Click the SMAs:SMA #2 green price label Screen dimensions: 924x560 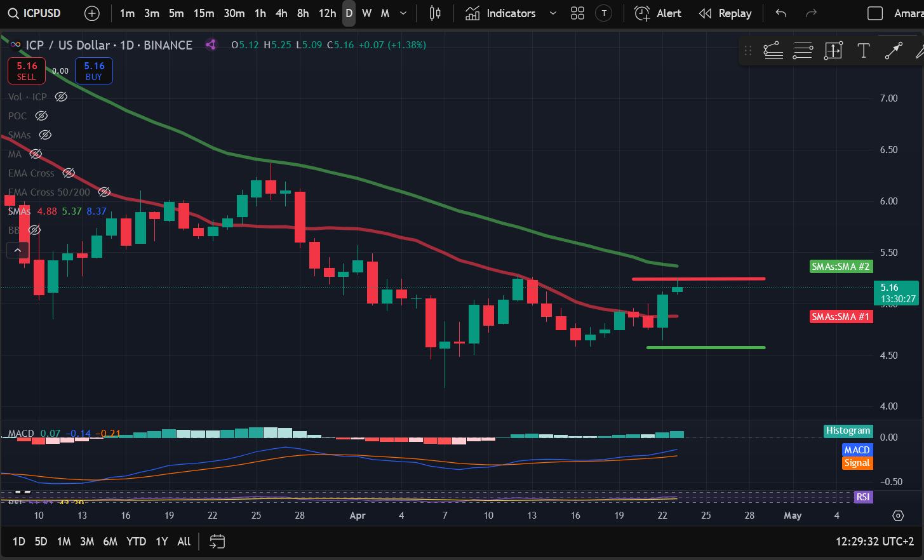coord(841,267)
